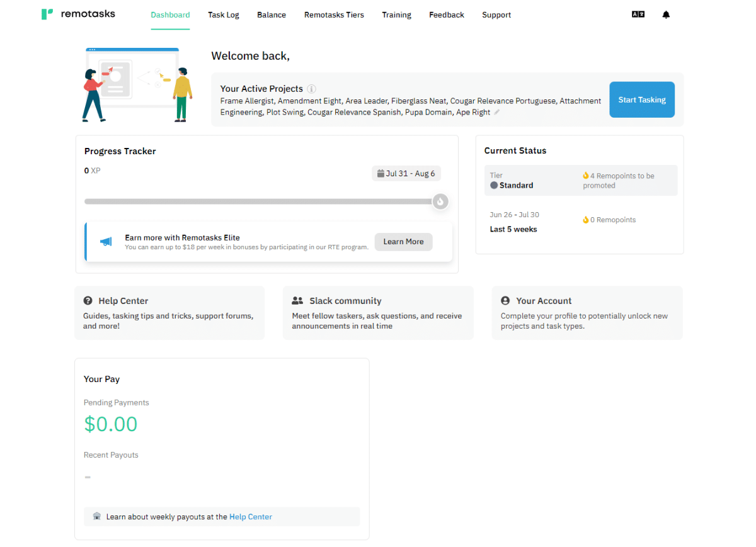This screenshot has width=756, height=547.
Task: Click the Jun 26 - Jul 30 date text
Action: tap(515, 215)
